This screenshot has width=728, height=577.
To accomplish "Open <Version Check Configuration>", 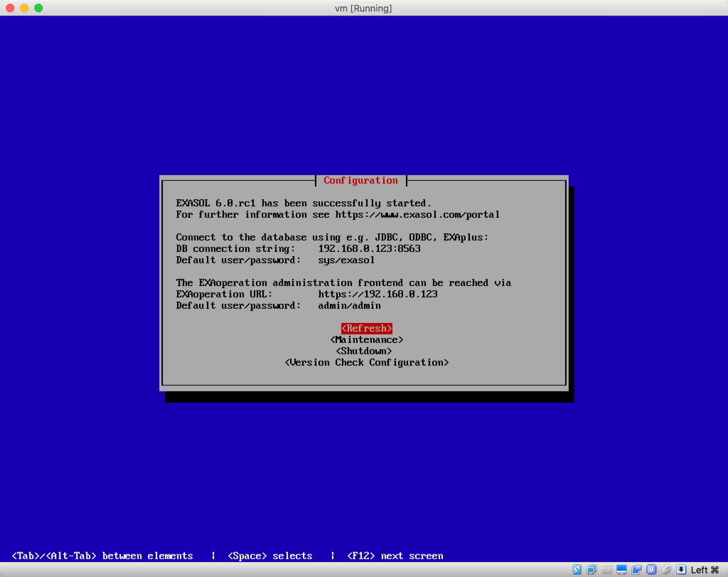I will 366,363.
